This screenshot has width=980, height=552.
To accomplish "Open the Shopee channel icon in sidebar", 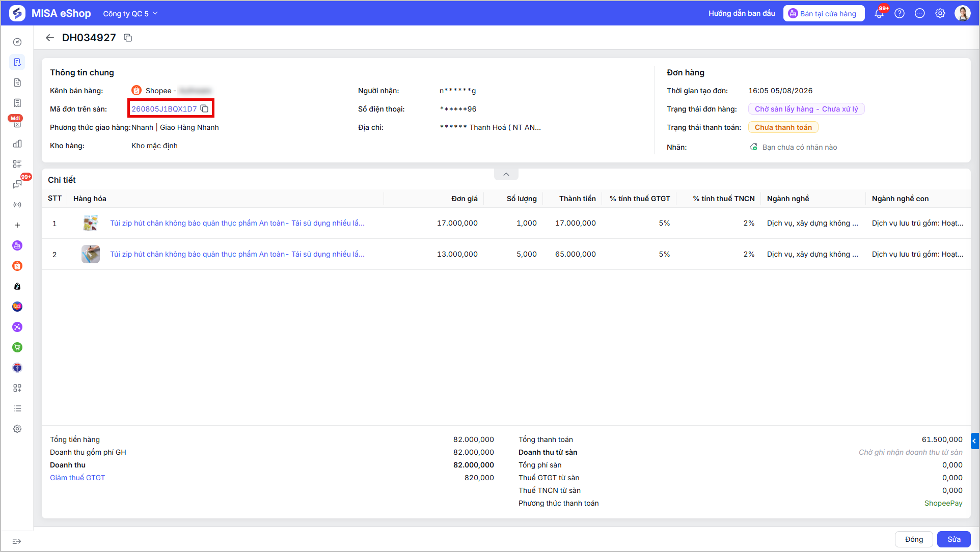I will (17, 266).
